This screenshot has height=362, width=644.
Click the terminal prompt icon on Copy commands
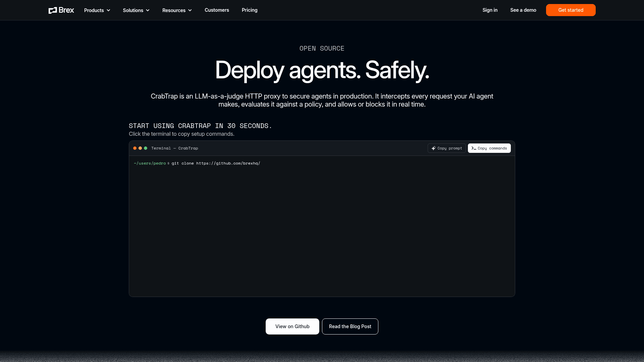pyautogui.click(x=474, y=148)
